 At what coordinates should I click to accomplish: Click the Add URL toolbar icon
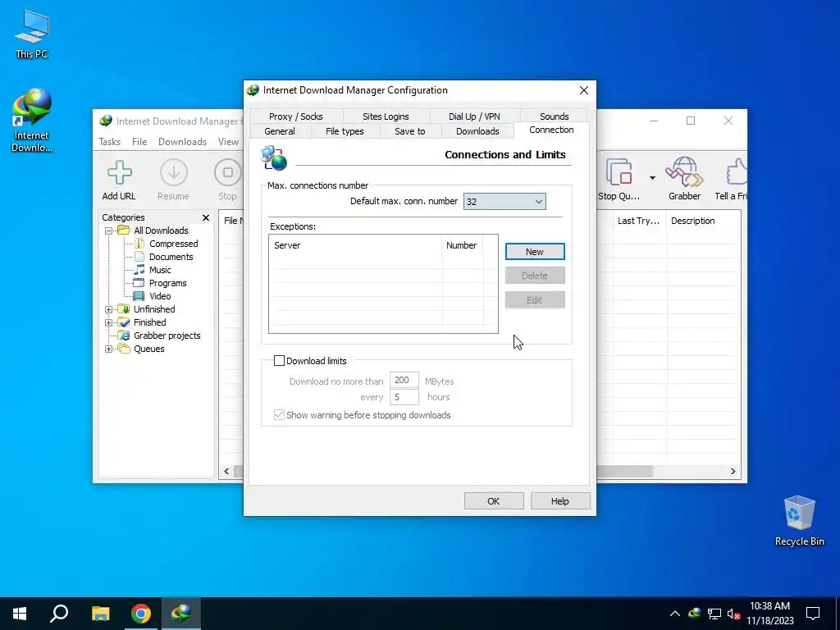119,180
